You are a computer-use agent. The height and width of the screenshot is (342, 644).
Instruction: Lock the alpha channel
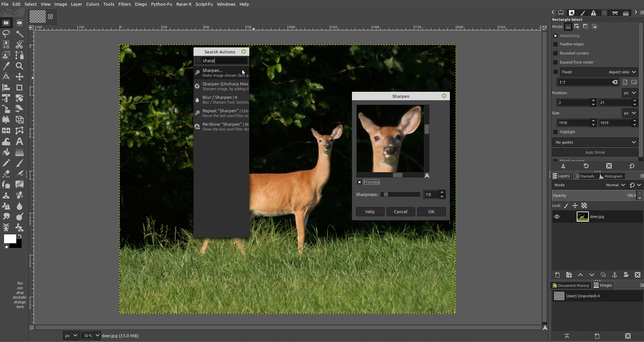point(584,205)
